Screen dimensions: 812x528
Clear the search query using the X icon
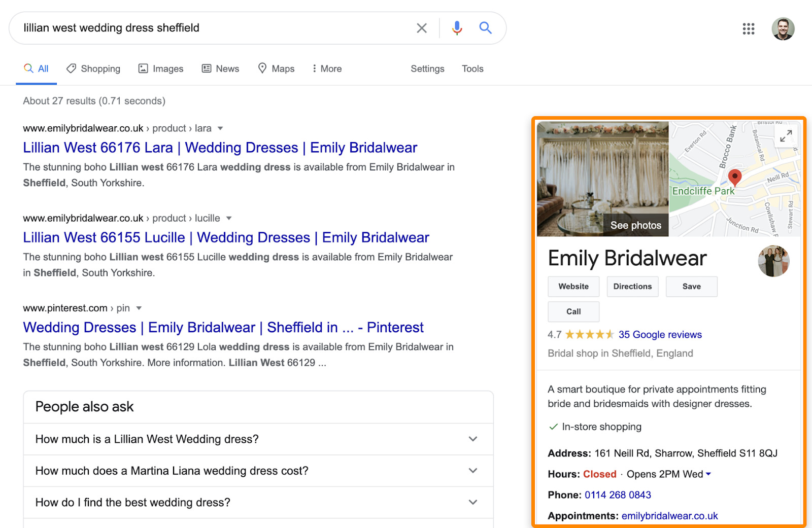(x=421, y=28)
